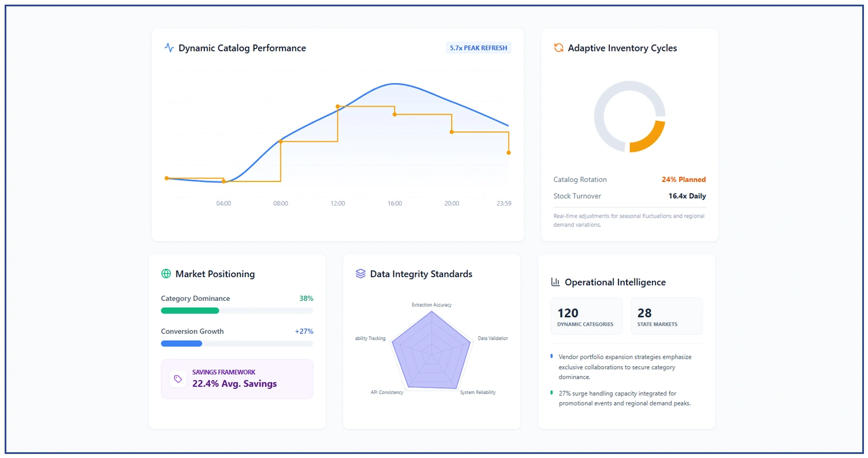Open the 5.7x PEAK REFRESH badge

tap(479, 47)
